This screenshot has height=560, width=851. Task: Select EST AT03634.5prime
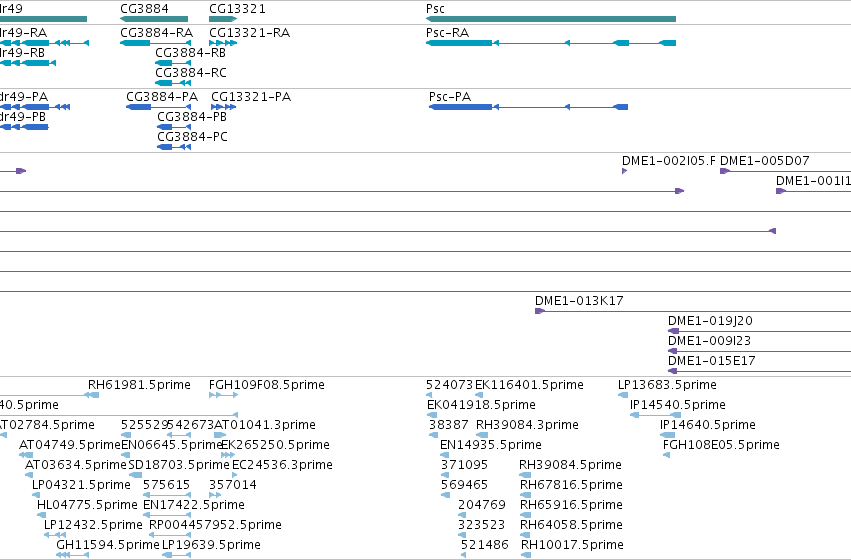point(75,465)
